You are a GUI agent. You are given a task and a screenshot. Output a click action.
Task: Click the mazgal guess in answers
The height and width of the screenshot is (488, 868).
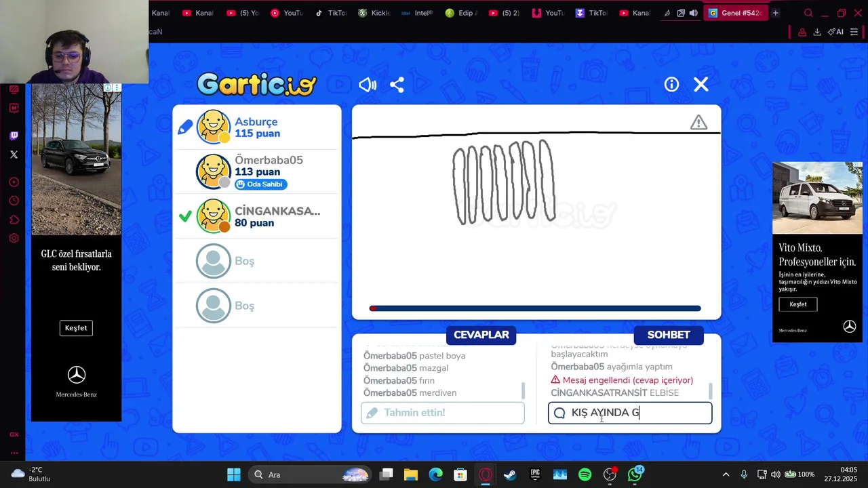pos(434,368)
